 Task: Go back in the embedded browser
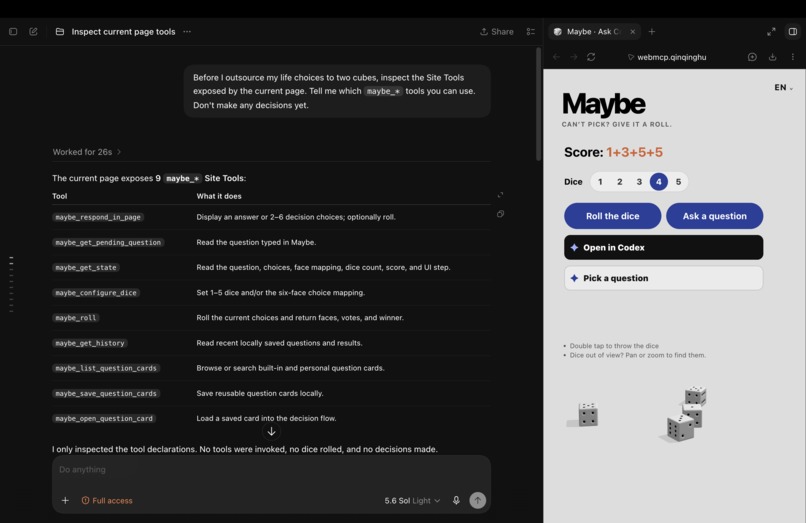[556, 57]
